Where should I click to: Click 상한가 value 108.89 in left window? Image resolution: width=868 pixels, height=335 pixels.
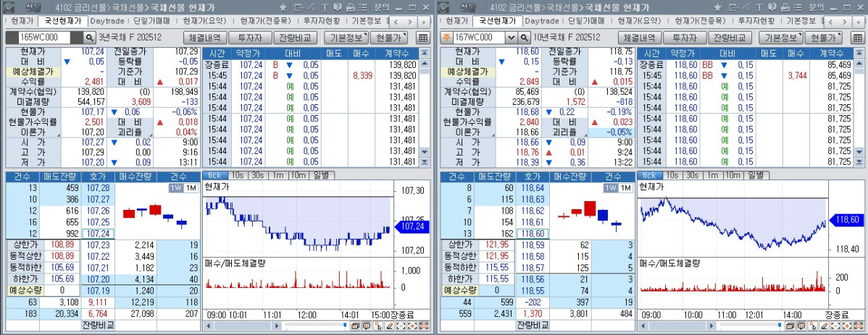pyautogui.click(x=62, y=245)
